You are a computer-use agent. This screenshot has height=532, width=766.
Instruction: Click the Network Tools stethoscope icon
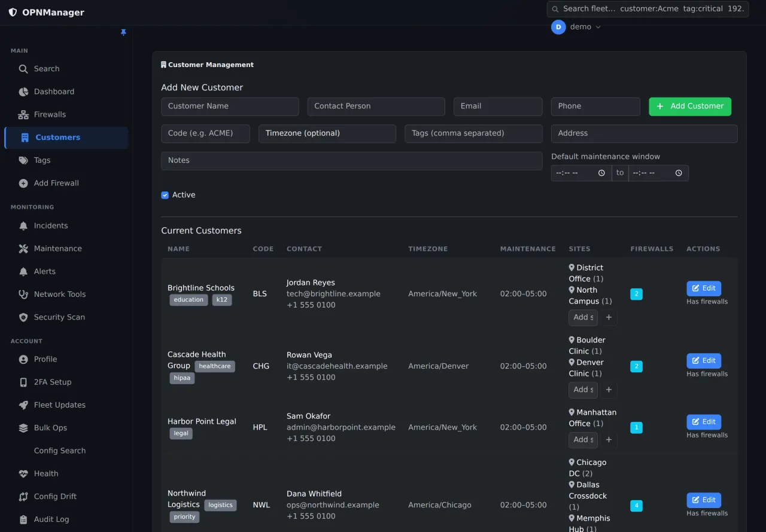(x=23, y=294)
